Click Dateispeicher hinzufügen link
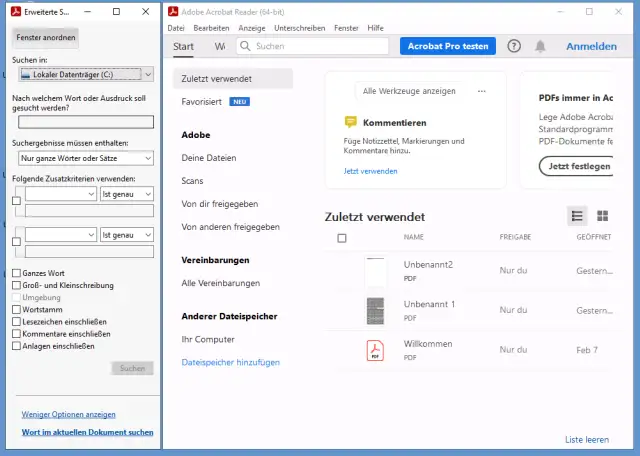Image resolution: width=640 pixels, height=456 pixels. click(x=231, y=362)
